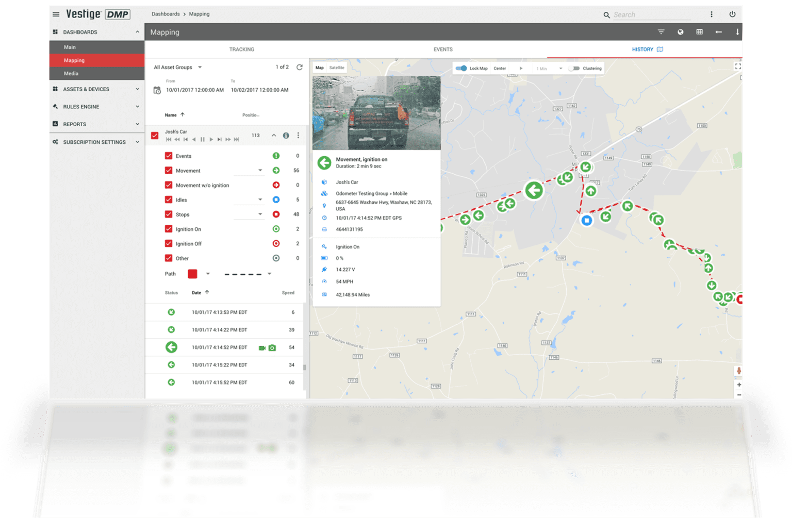
Task: Uncheck the Ignition On checkbox
Action: point(169,229)
